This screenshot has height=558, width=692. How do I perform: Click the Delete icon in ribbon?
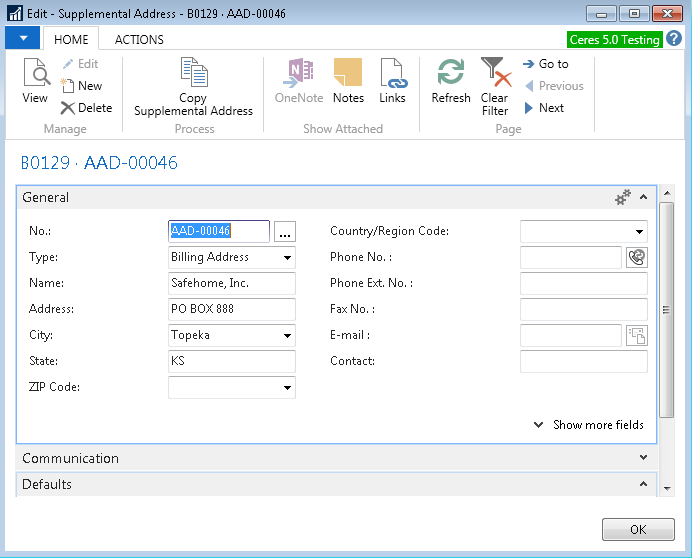pyautogui.click(x=68, y=108)
